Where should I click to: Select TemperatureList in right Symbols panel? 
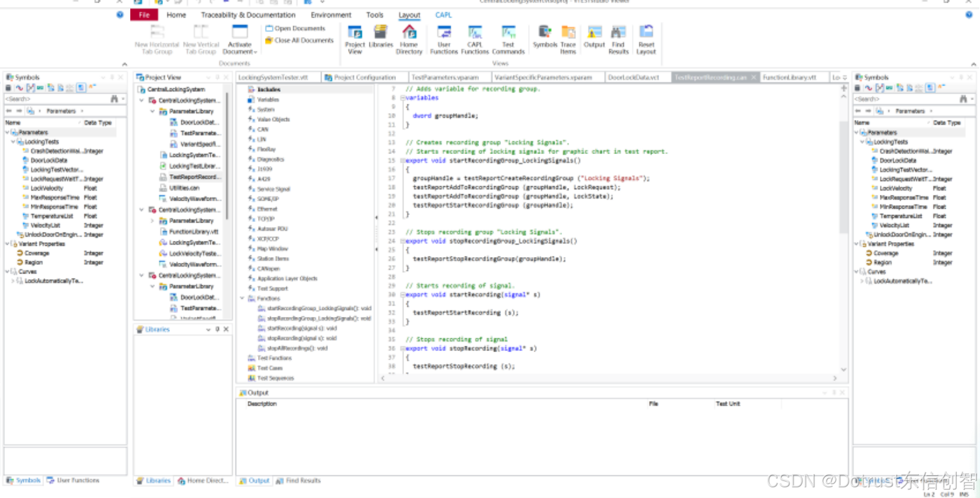pos(901,216)
